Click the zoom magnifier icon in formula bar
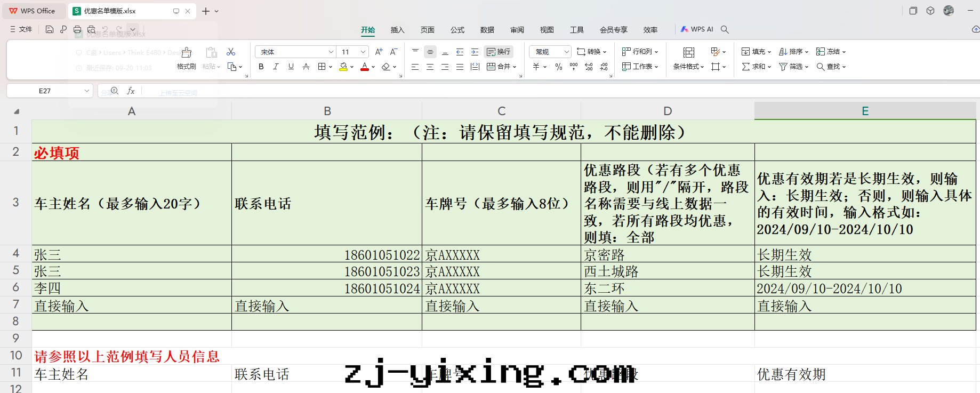 [x=114, y=91]
